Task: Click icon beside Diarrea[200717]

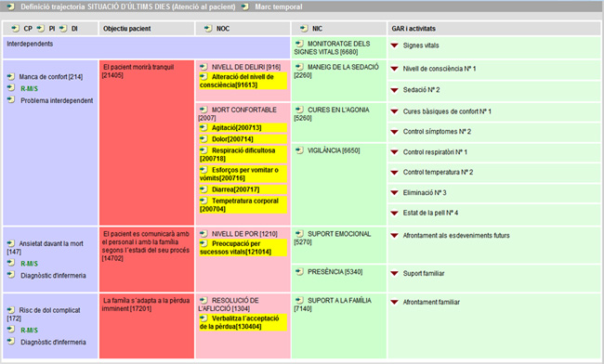Action: pyautogui.click(x=204, y=189)
